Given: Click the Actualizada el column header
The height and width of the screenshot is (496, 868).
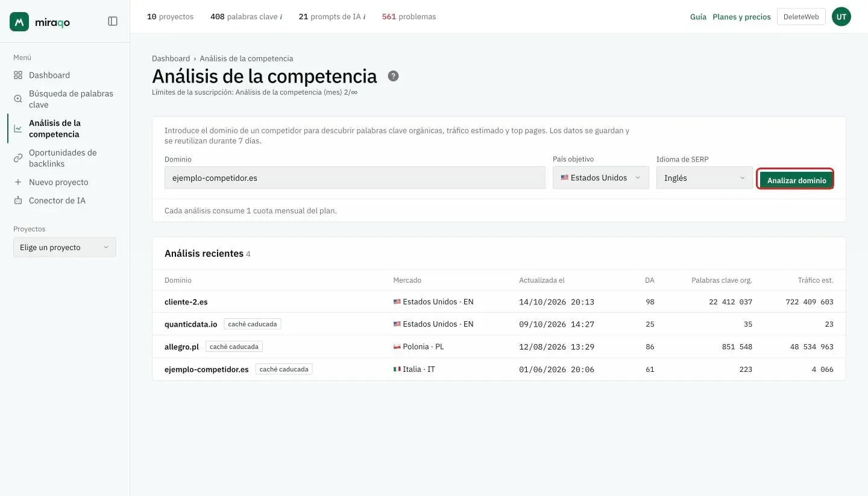Looking at the screenshot, I should 542,280.
